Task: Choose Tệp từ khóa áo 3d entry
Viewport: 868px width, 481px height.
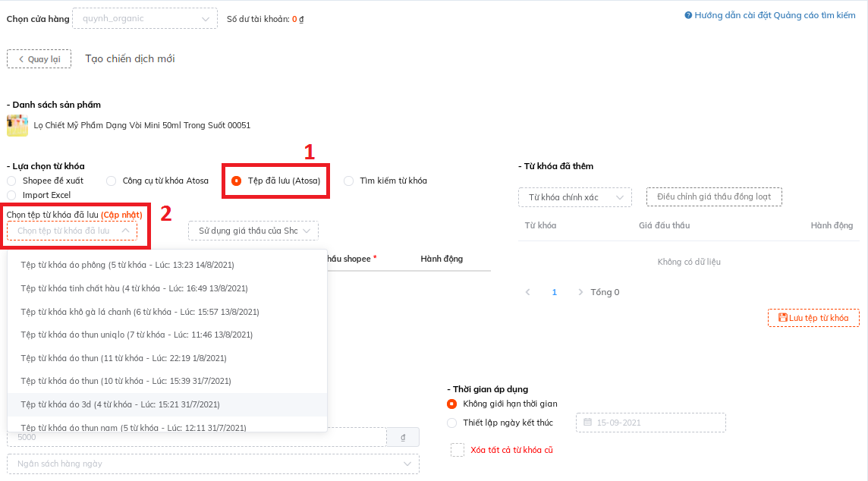Action: tap(121, 404)
